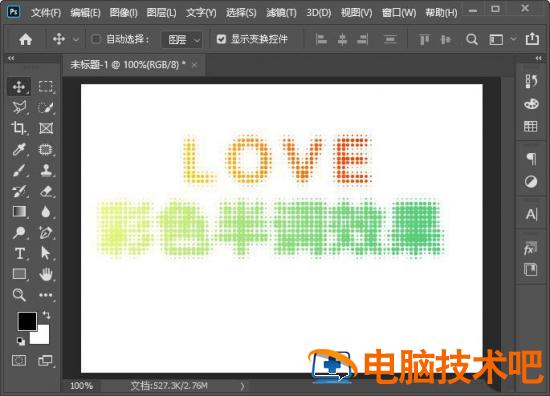Select the History Brush tool

[x=19, y=191]
